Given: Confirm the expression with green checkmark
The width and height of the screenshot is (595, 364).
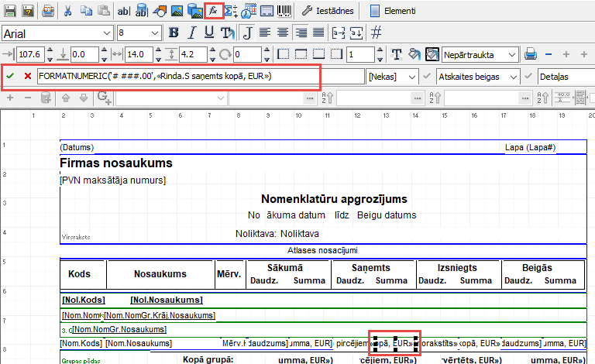Looking at the screenshot, I should [x=10, y=77].
